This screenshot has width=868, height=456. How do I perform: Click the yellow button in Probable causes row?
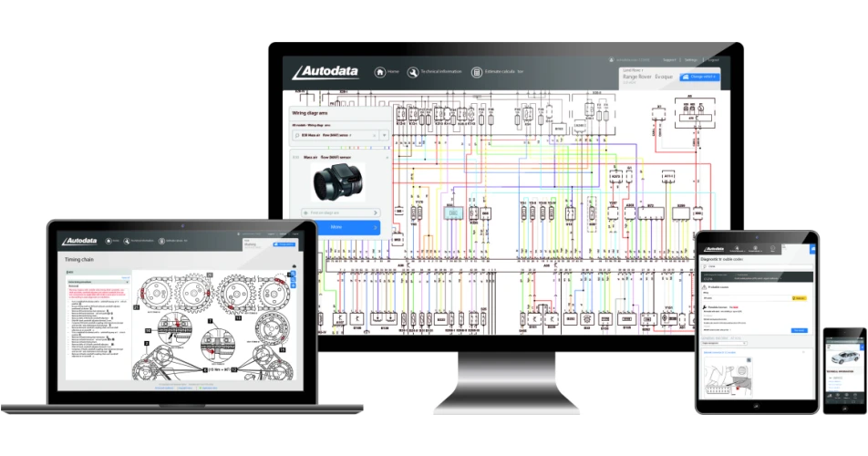click(799, 298)
